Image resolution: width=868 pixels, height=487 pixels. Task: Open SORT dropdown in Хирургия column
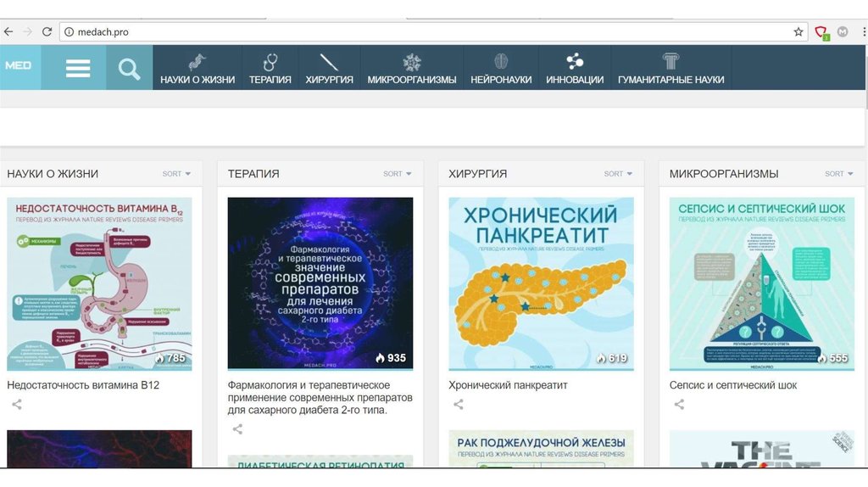pyautogui.click(x=618, y=174)
